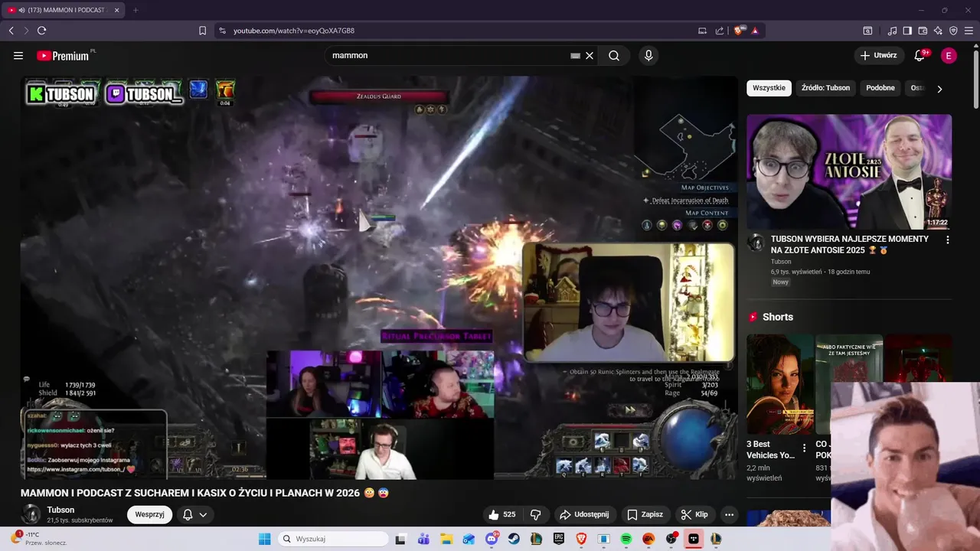Open the more actions ellipsis under video
980x551 pixels.
tap(729, 515)
